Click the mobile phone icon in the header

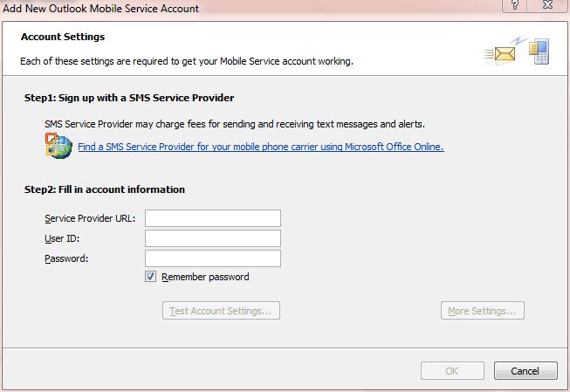pyautogui.click(x=538, y=51)
